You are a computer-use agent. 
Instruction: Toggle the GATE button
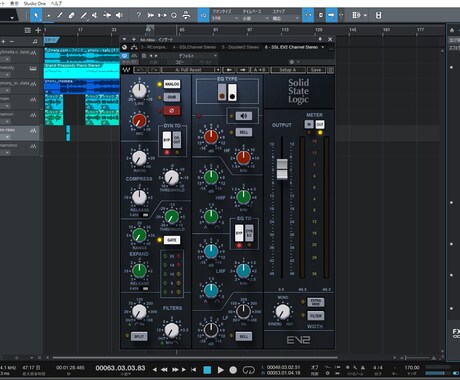172,240
